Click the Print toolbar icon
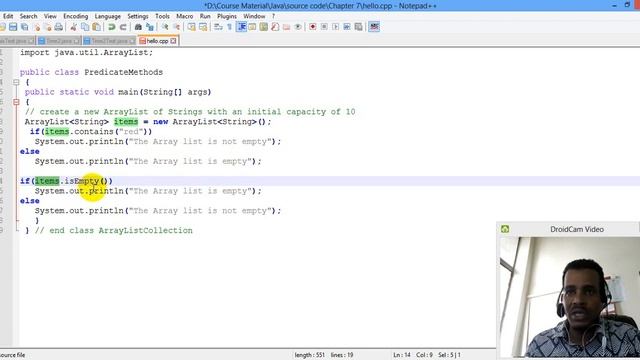This screenshot has height=360, width=640. coord(58,27)
